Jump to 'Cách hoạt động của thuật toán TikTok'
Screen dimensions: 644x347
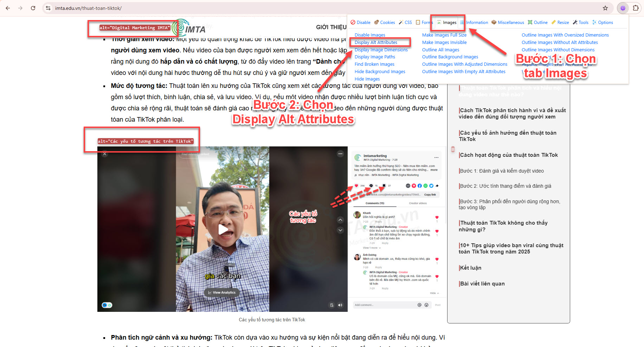tap(508, 155)
